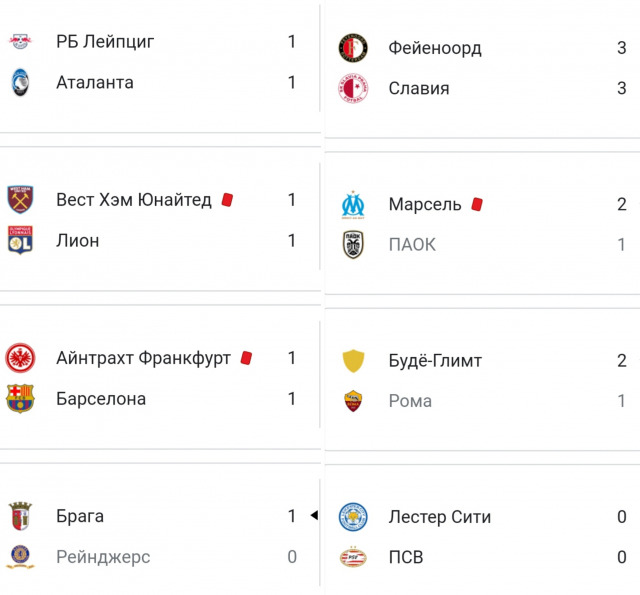Click the Roma club crest
The image size is (640, 595).
click(x=354, y=401)
